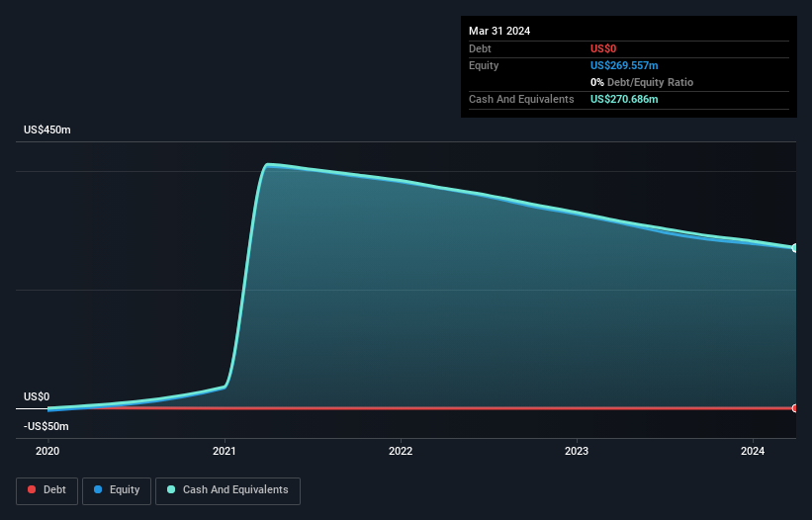Select the cash data point marker at chart end
This screenshot has width=812, height=520.
pos(795,248)
